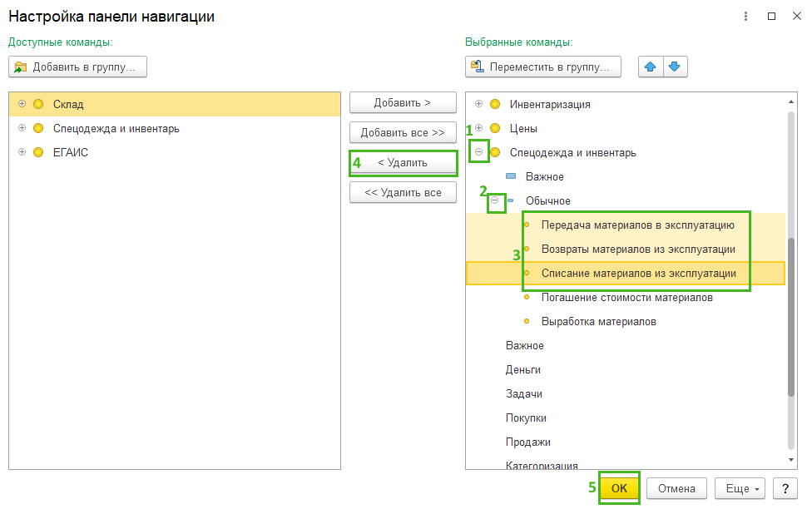Click small blue icon beside Обычное
Screen dimensions: 812x509
tap(511, 200)
